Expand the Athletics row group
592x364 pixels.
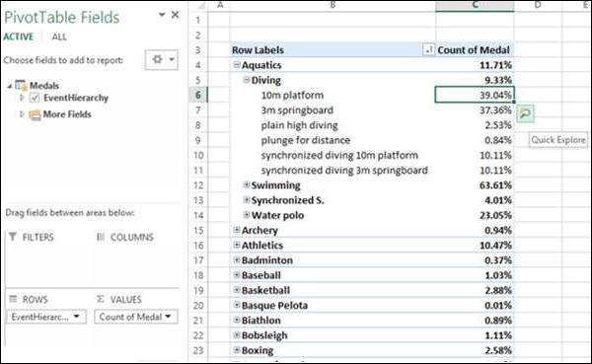point(237,245)
